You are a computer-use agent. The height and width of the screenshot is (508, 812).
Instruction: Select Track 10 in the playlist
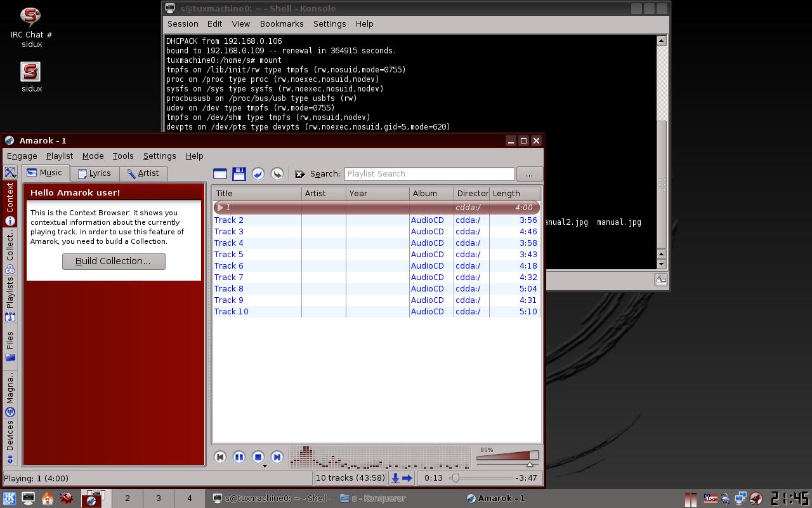click(x=376, y=312)
